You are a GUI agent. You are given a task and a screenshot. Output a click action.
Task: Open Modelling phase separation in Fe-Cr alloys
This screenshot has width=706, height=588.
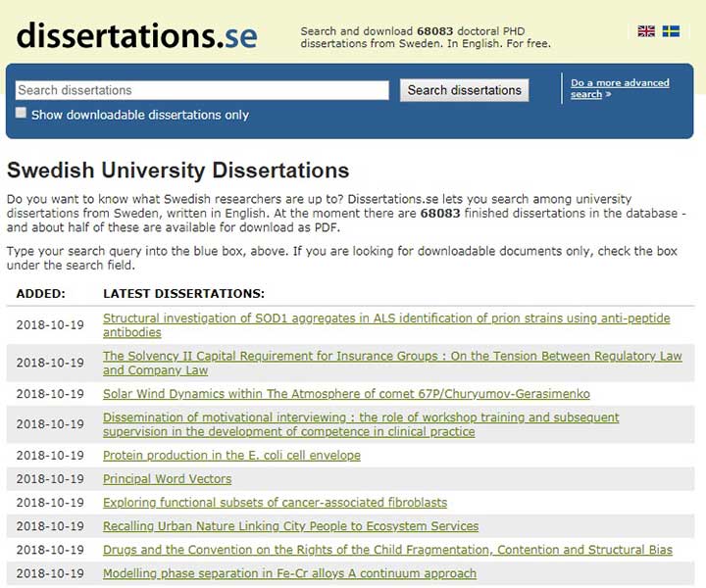[289, 573]
